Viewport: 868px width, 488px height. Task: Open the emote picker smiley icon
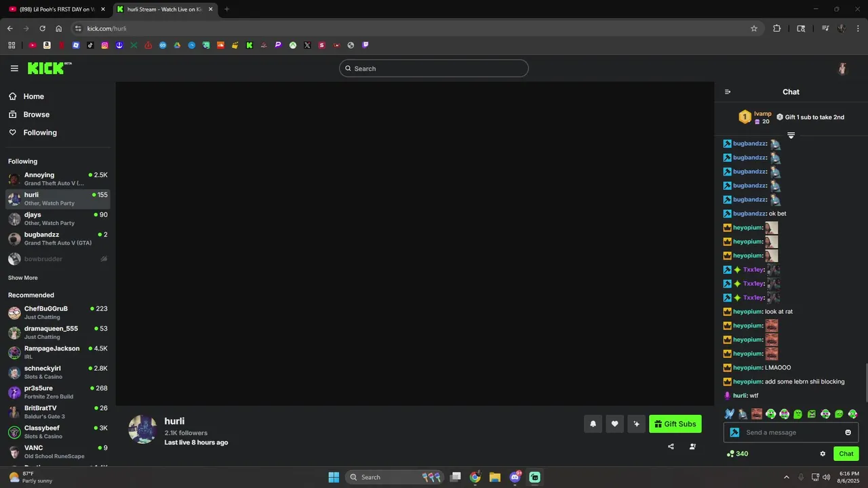pos(848,432)
